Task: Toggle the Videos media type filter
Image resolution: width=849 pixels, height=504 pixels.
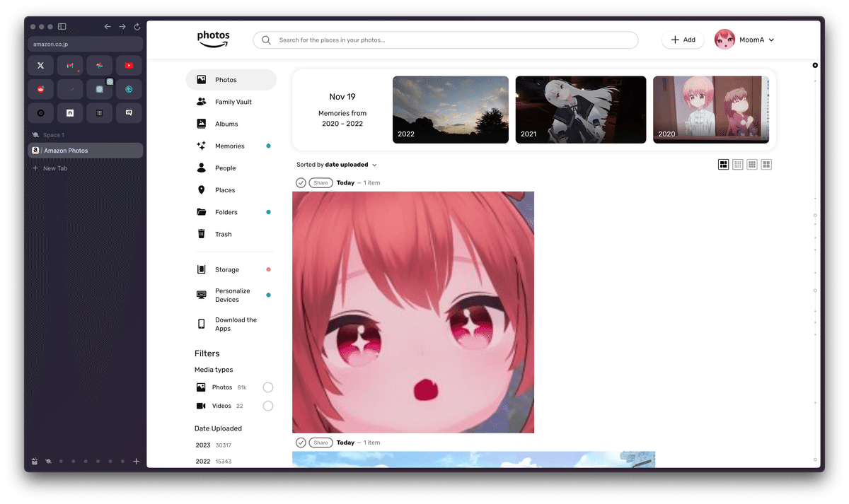Action: click(x=268, y=406)
